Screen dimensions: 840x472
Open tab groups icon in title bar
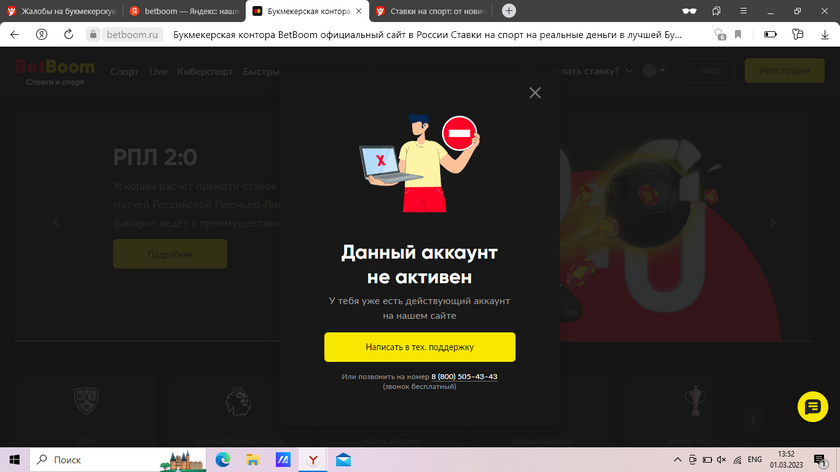point(716,11)
